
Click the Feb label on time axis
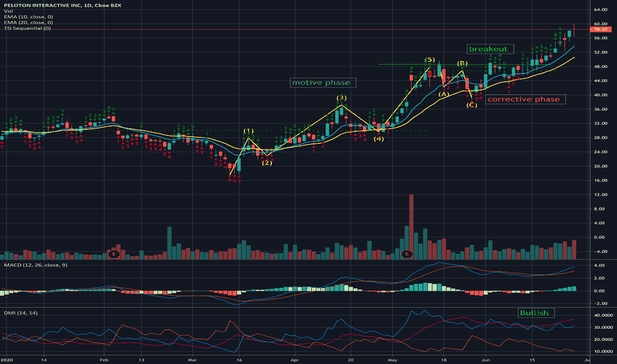pyautogui.click(x=104, y=359)
